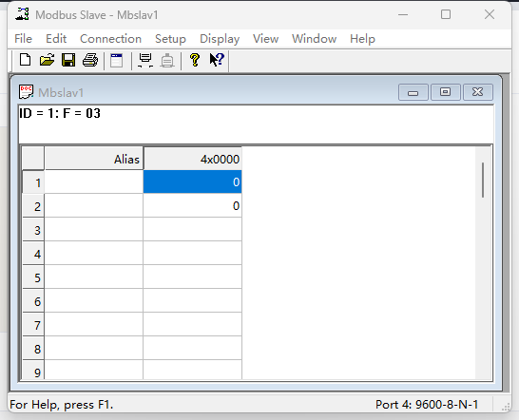Image resolution: width=519 pixels, height=420 pixels.
Task: Save using the floppy disk icon
Action: coord(68,60)
